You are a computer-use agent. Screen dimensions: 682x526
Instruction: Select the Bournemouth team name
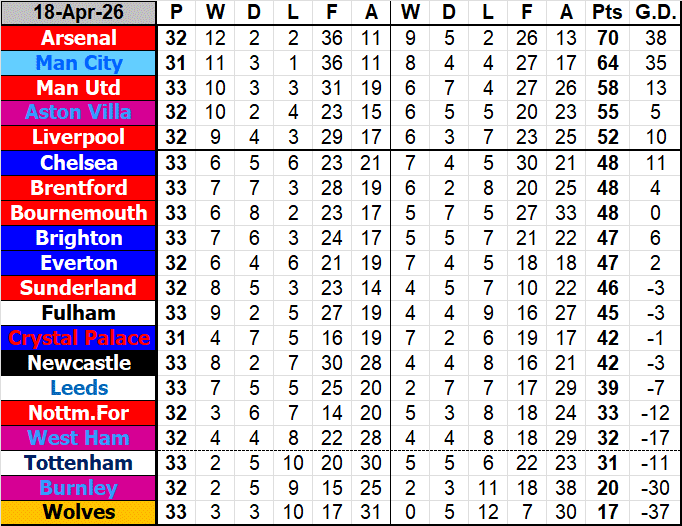pos(79,213)
